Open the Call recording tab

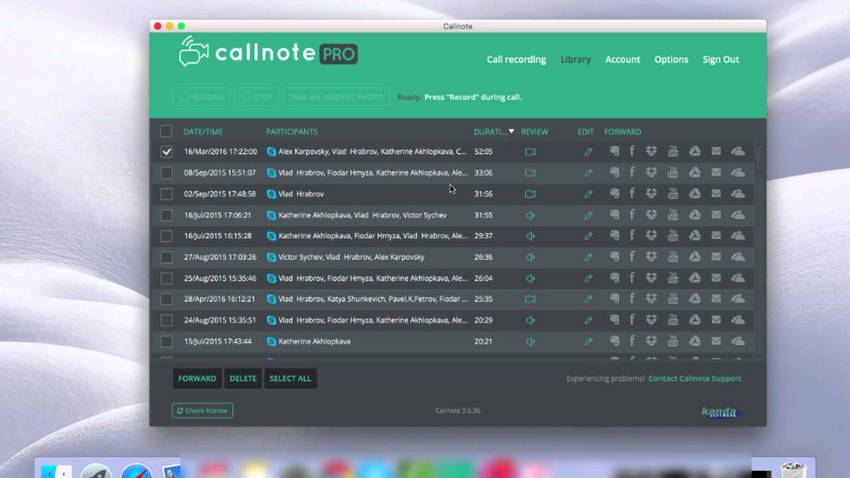[x=516, y=60]
